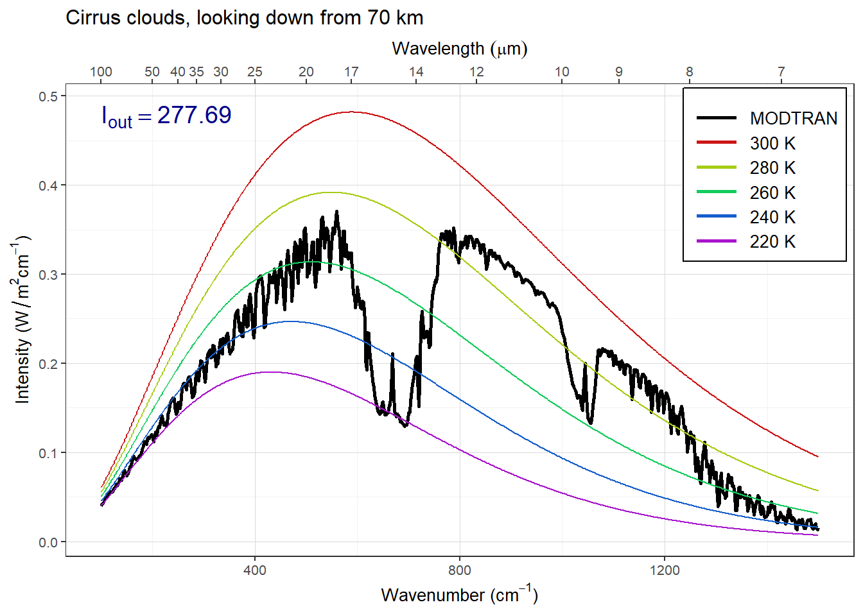
Task: Click the black MODTRAN legend line swatch
Action: [717, 118]
